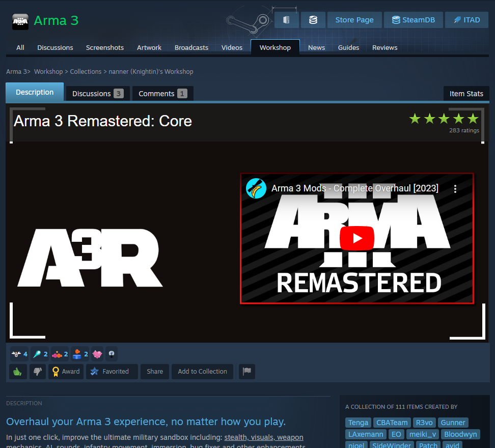
Task: Share this collection
Action: pyautogui.click(x=155, y=372)
